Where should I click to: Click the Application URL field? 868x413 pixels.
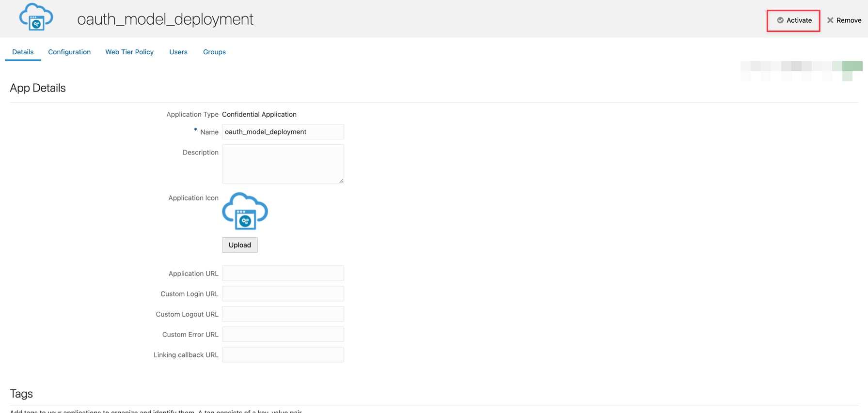pyautogui.click(x=283, y=274)
